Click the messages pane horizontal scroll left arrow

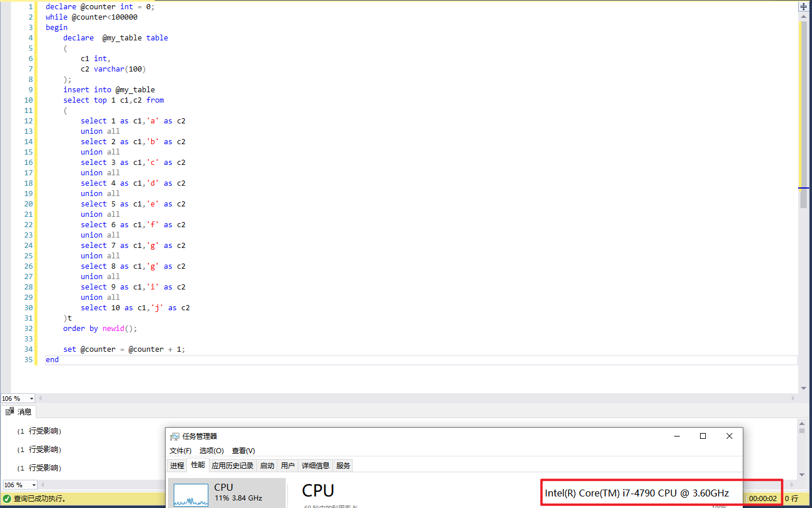coord(43,485)
